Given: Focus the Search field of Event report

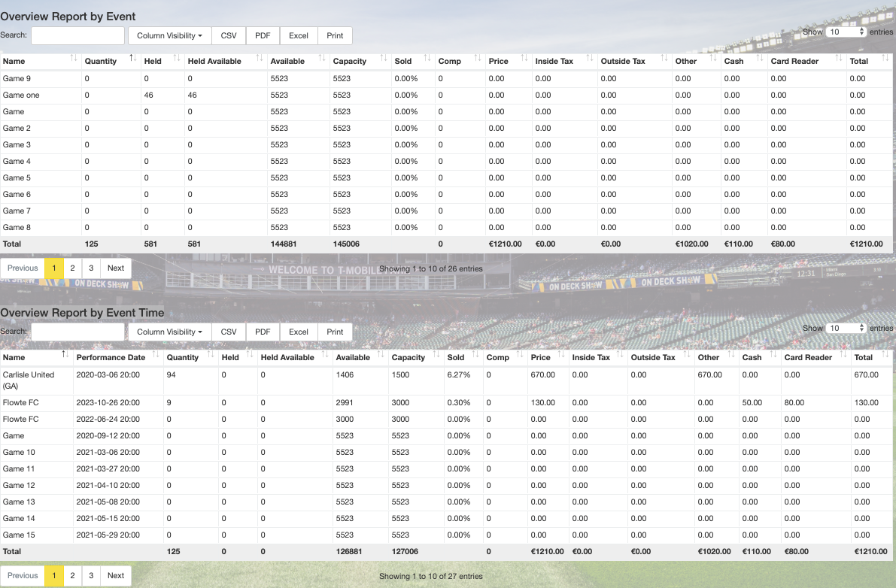Looking at the screenshot, I should 77,35.
